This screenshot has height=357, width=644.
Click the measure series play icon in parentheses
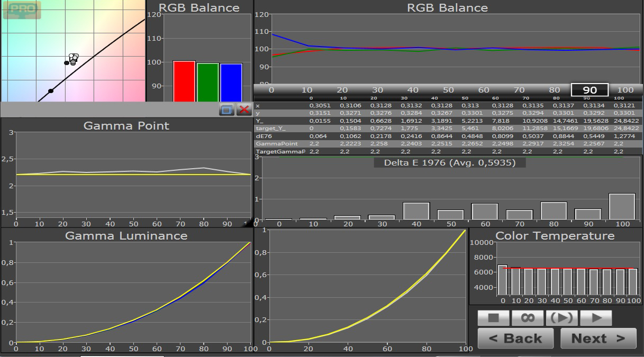click(x=561, y=318)
